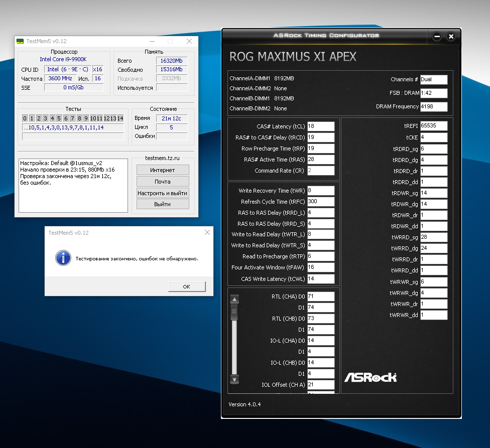The image size is (490, 448).
Task: Click the Intel Core i9-9900K processor name
Action: (63, 59)
